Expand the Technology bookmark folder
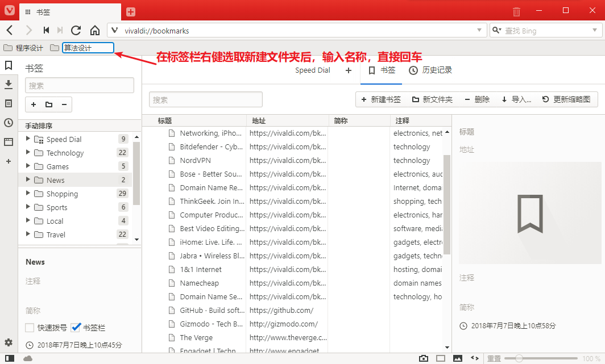Image resolution: width=605 pixels, height=364 pixels. coord(27,153)
